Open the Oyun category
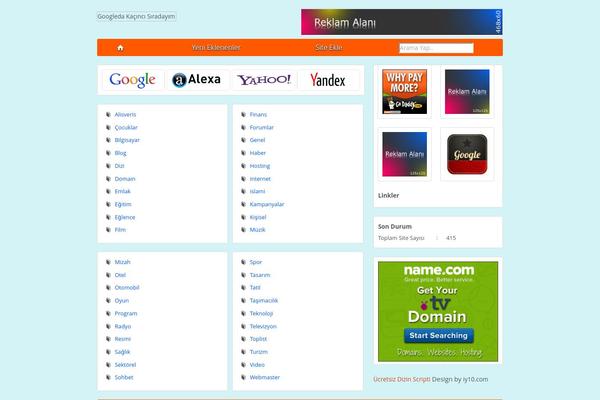Image resolution: width=600 pixels, height=400 pixels. [x=122, y=301]
